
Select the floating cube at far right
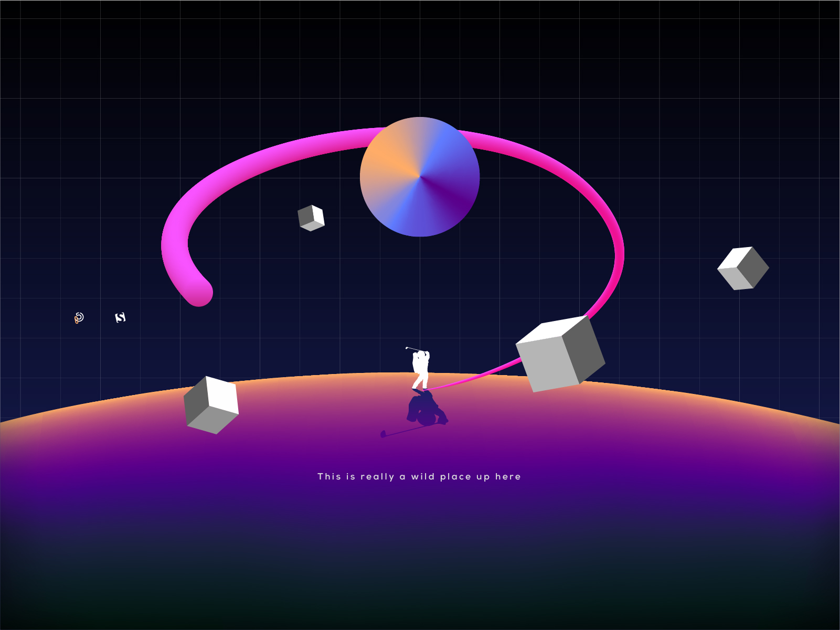click(742, 268)
